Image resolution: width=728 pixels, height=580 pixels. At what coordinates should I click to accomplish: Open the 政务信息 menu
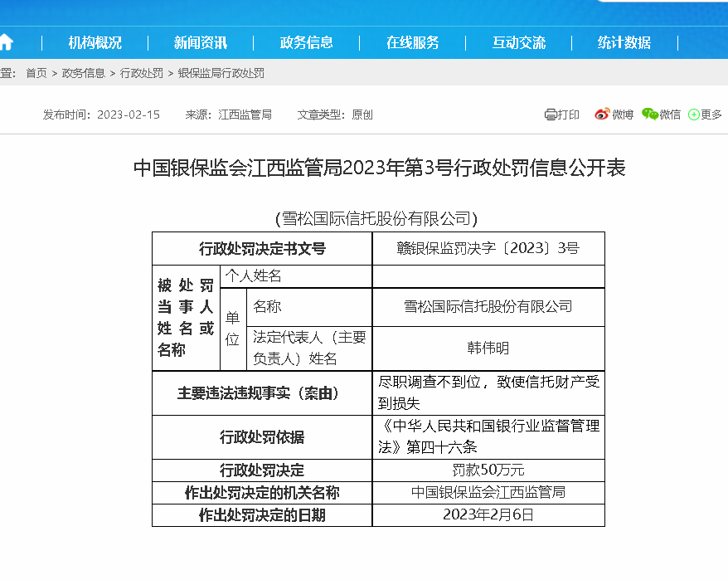tap(307, 42)
